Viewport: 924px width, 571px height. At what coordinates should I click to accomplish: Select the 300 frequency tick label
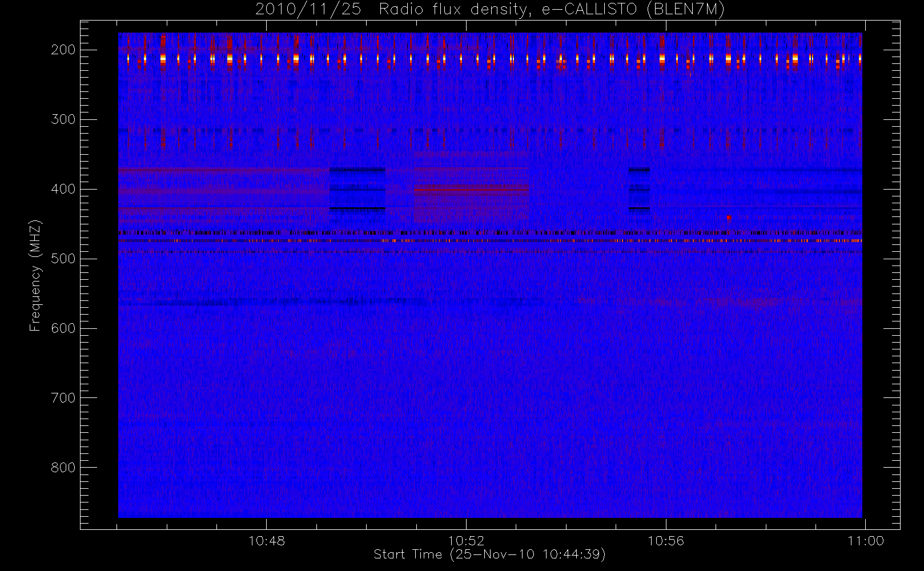click(x=63, y=119)
